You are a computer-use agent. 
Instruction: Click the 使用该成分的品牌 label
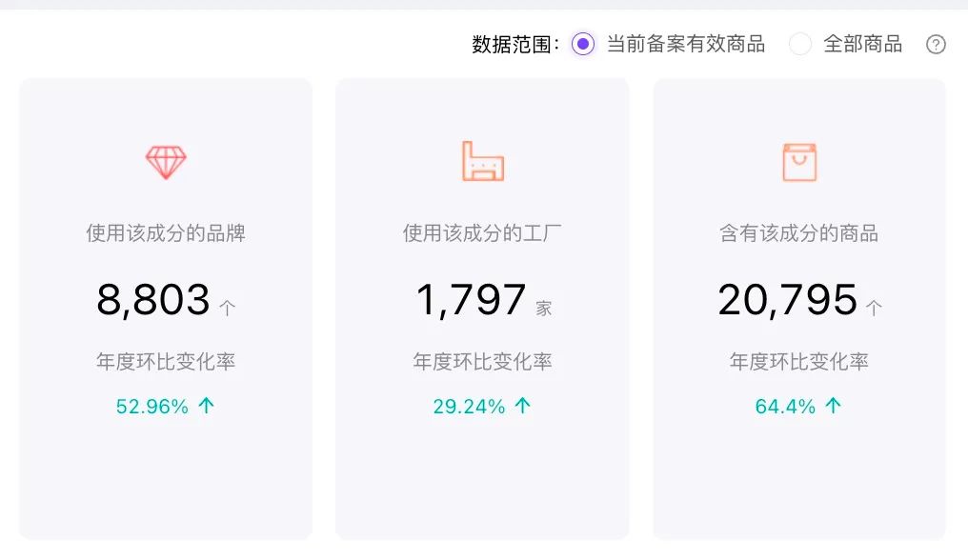coord(166,233)
